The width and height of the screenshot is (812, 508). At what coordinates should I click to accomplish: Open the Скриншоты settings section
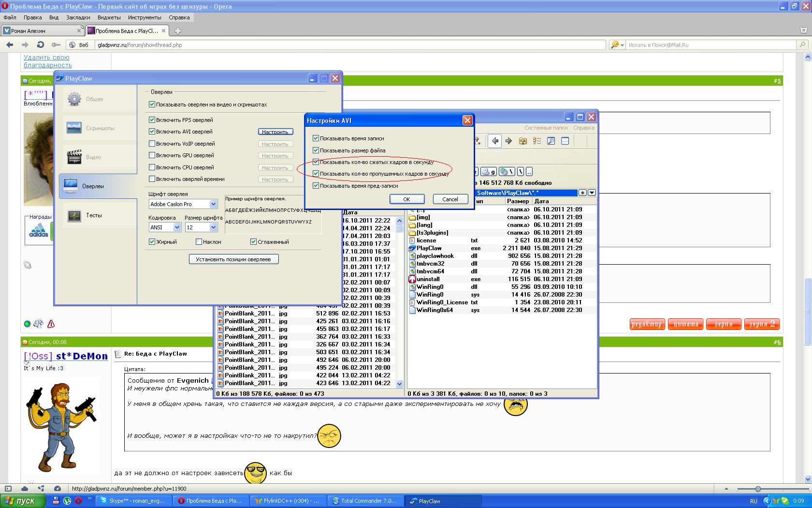[x=99, y=128]
